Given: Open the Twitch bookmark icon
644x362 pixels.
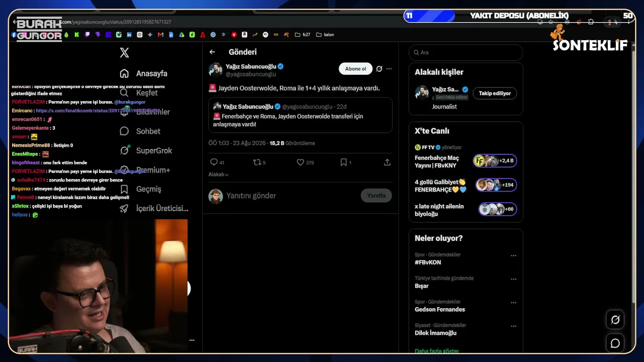Looking at the screenshot, I should (x=88, y=35).
